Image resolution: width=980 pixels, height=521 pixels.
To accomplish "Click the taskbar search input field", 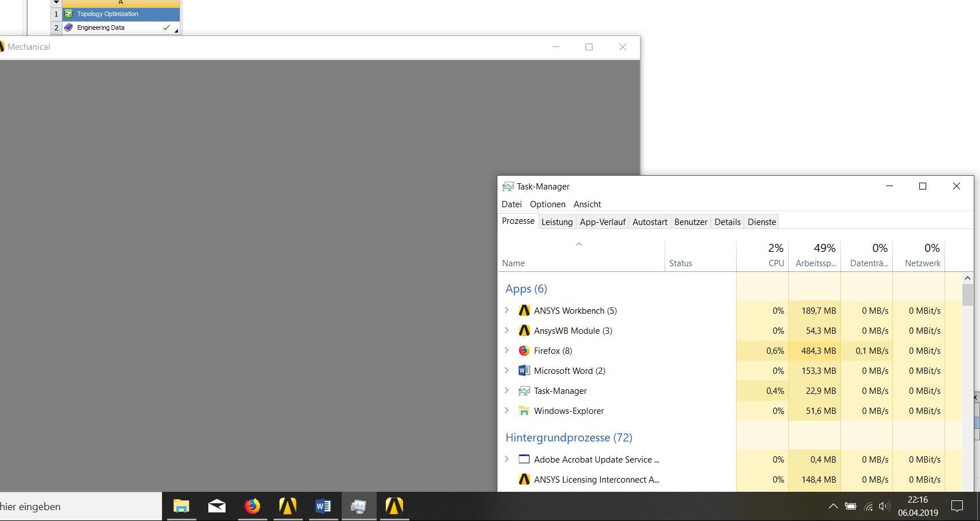I will pyautogui.click(x=80, y=506).
